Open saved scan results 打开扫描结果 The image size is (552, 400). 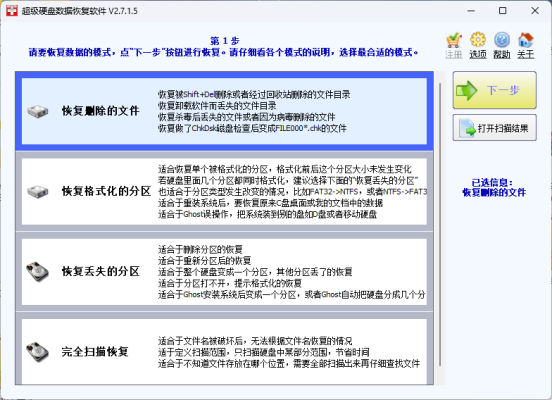[x=495, y=128]
